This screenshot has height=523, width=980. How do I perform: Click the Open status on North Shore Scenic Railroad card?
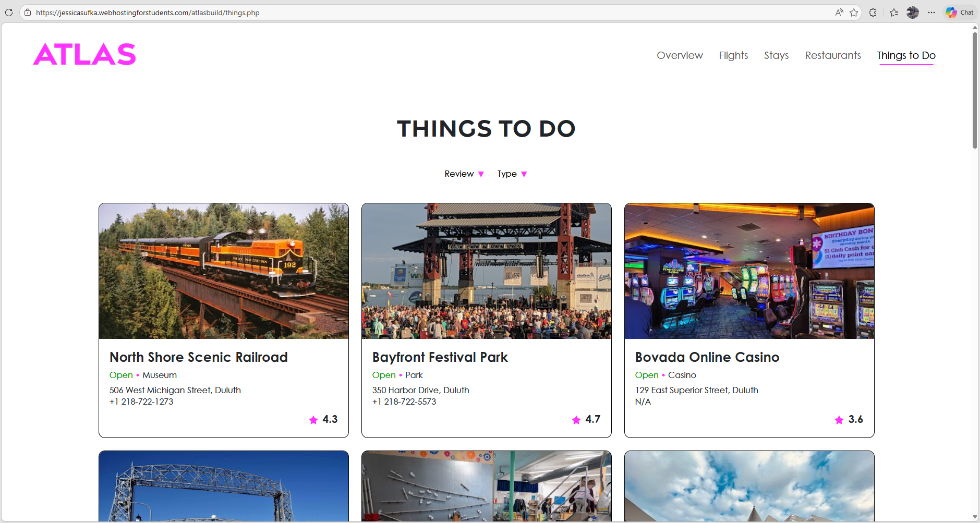[x=121, y=375]
